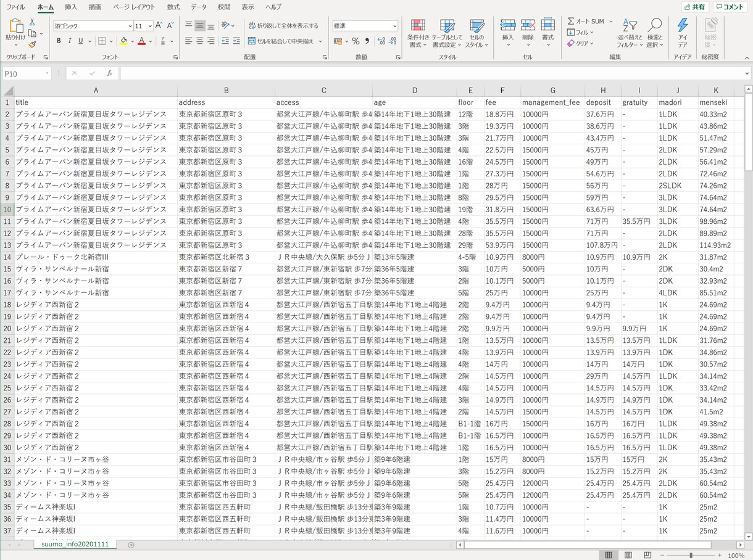Click the red font color swatch
This screenshot has width=753, height=560.
tap(141, 41)
